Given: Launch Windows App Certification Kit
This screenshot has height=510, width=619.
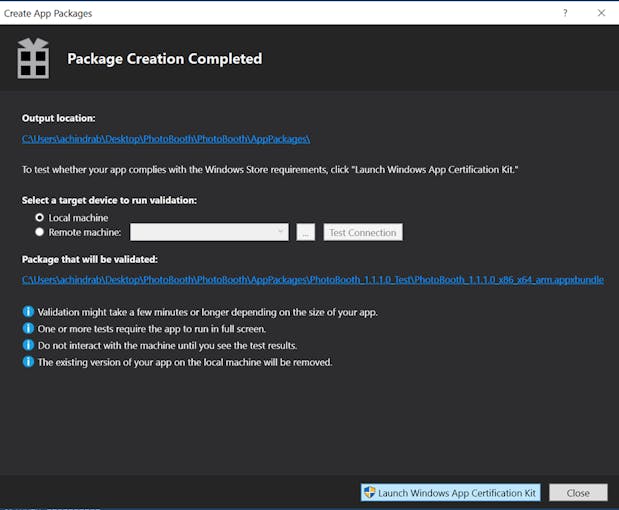Looking at the screenshot, I should tap(450, 493).
